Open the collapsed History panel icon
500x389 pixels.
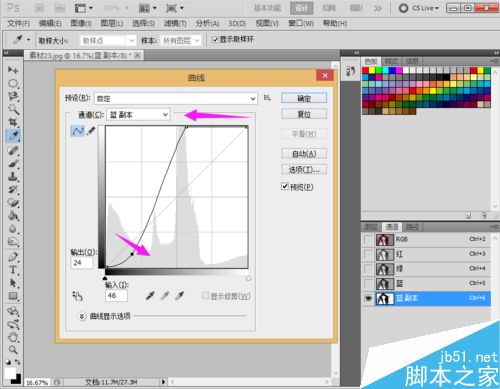(x=350, y=70)
